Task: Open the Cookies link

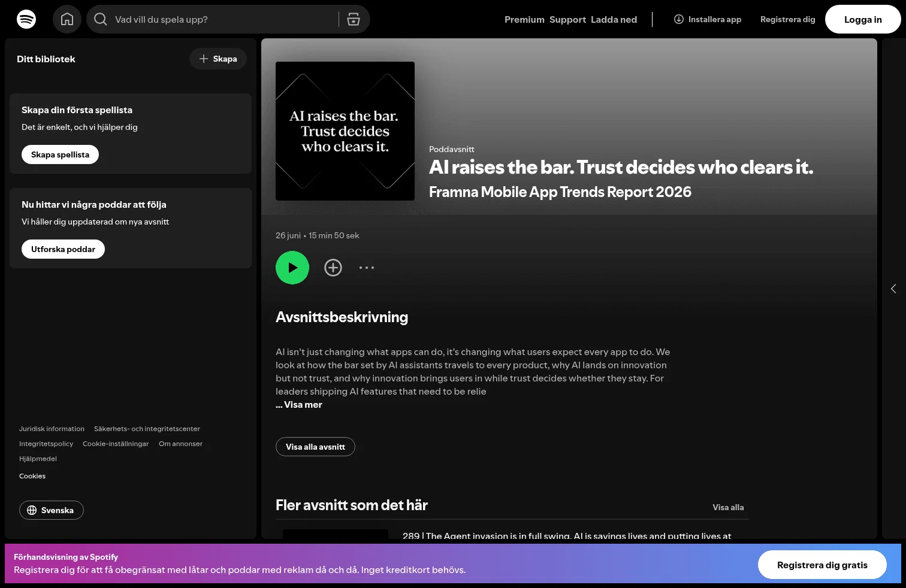Action: [x=32, y=476]
